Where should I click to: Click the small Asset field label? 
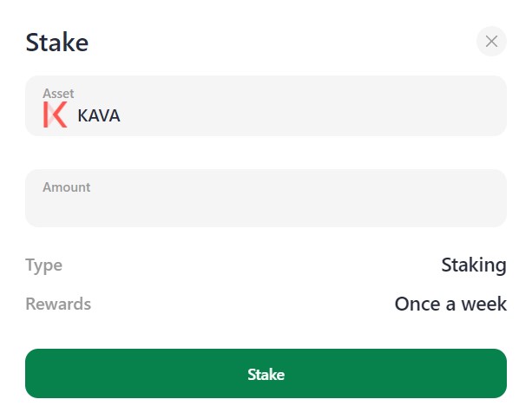[x=58, y=93]
